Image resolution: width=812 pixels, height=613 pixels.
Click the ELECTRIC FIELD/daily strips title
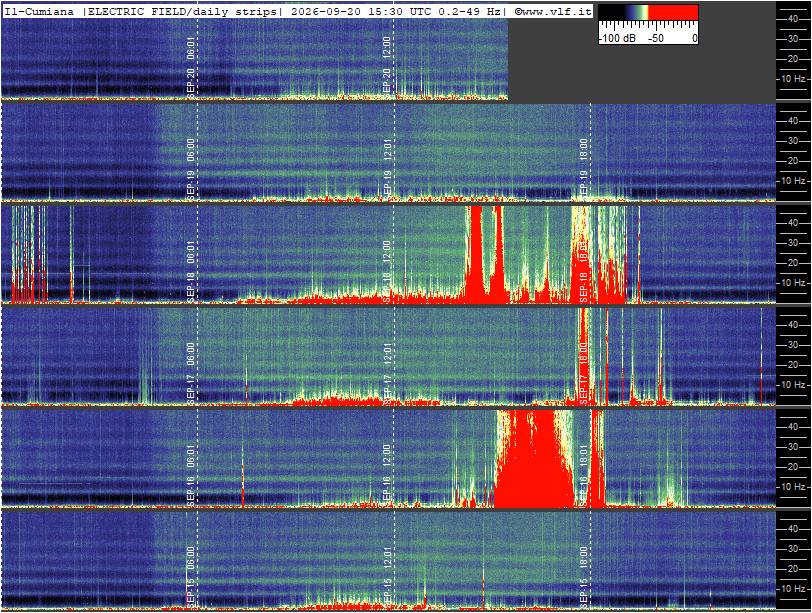click(182, 11)
